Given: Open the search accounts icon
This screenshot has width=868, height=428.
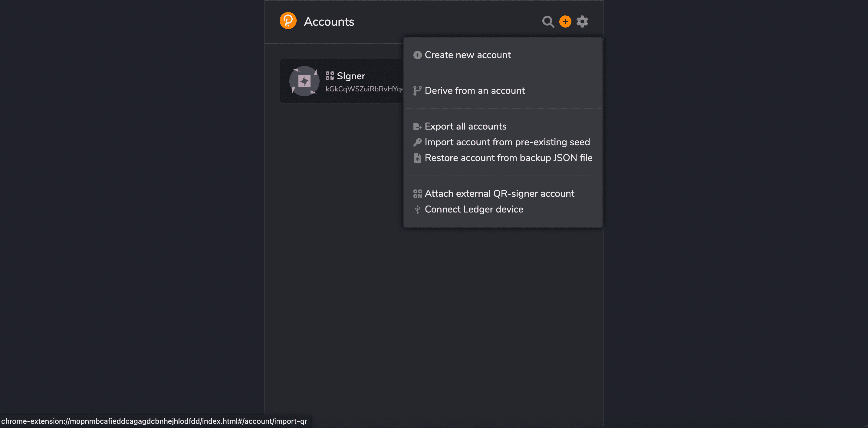Looking at the screenshot, I should (x=548, y=21).
